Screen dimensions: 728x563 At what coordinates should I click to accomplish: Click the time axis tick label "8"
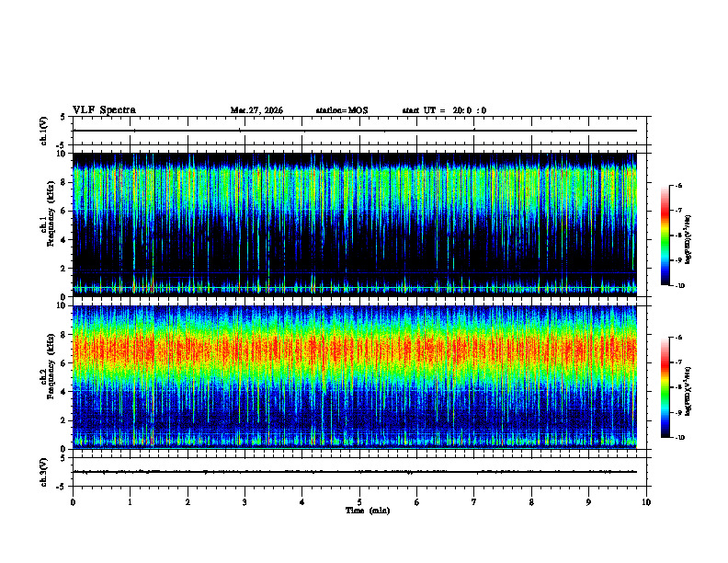tap(531, 502)
